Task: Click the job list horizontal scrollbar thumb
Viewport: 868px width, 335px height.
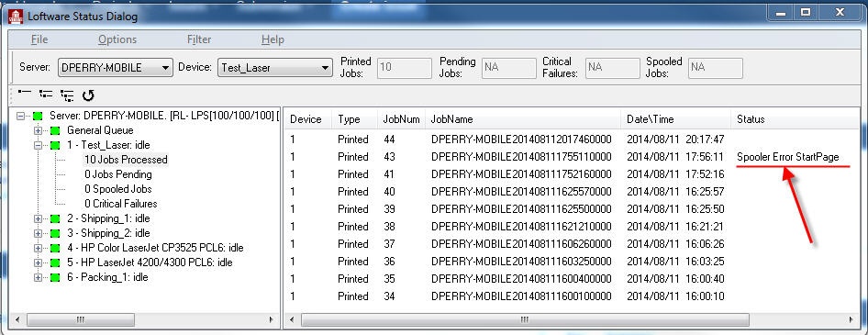Action: click(x=525, y=319)
